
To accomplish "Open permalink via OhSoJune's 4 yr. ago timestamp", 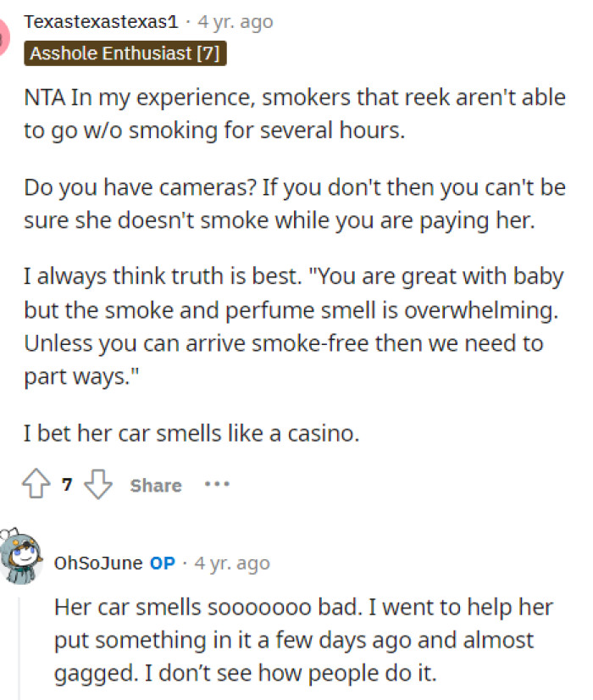I will tap(231, 562).
